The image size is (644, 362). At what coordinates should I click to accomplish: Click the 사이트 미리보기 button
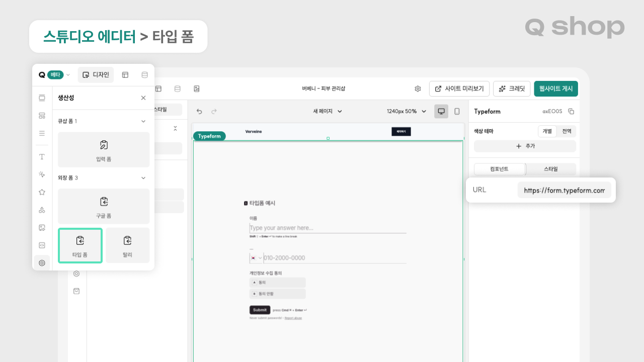459,88
